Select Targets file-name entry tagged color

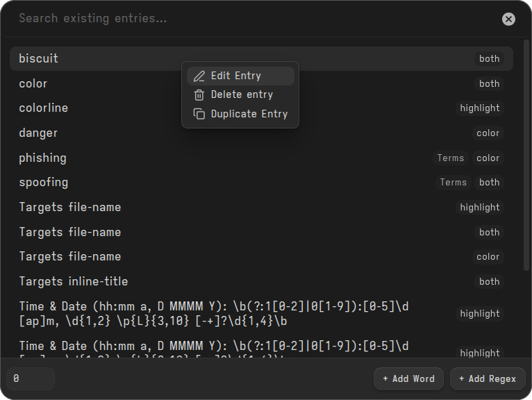(x=261, y=257)
